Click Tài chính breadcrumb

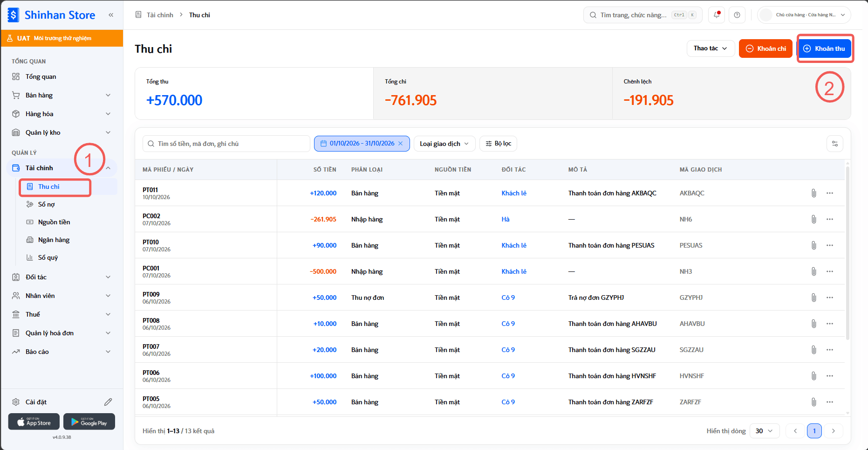pyautogui.click(x=160, y=15)
